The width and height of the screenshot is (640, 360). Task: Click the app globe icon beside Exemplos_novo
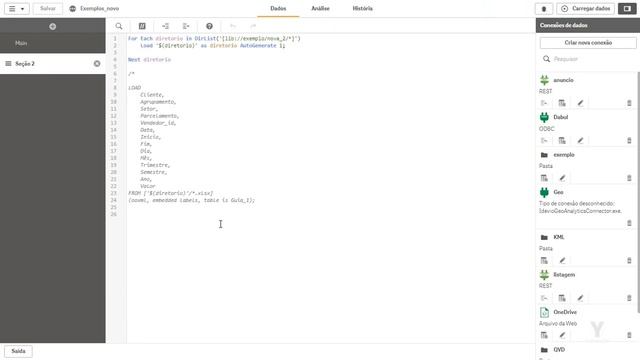73,9
